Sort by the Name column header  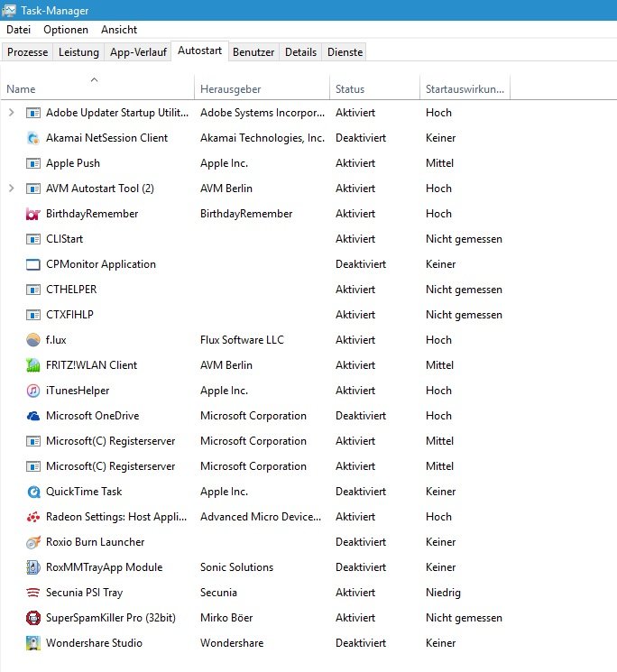point(97,87)
